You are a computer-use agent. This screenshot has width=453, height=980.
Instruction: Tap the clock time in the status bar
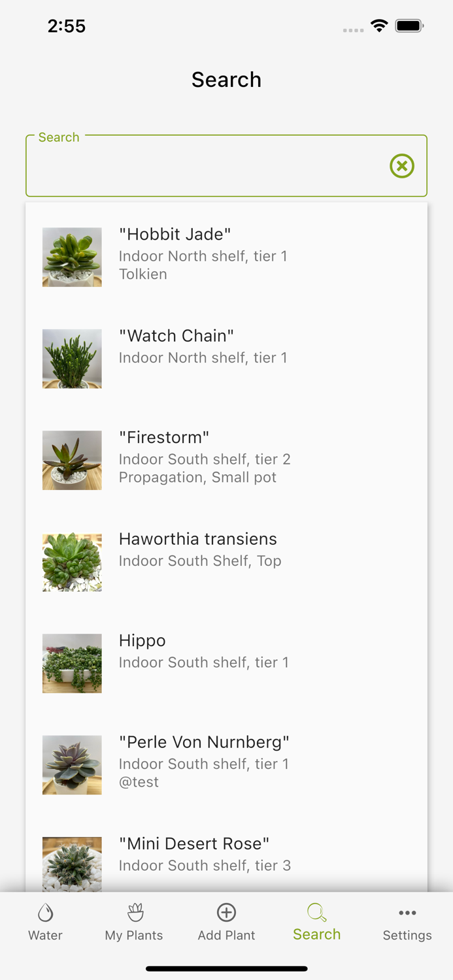(x=67, y=25)
